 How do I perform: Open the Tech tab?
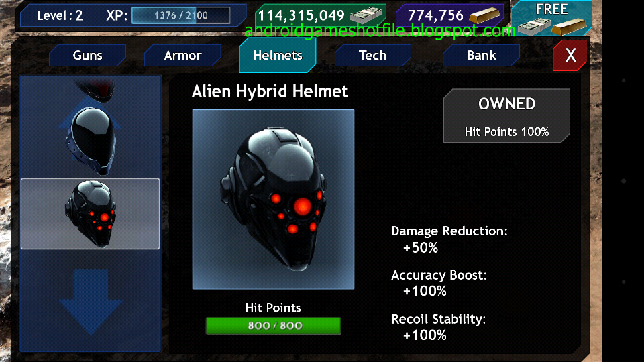373,56
